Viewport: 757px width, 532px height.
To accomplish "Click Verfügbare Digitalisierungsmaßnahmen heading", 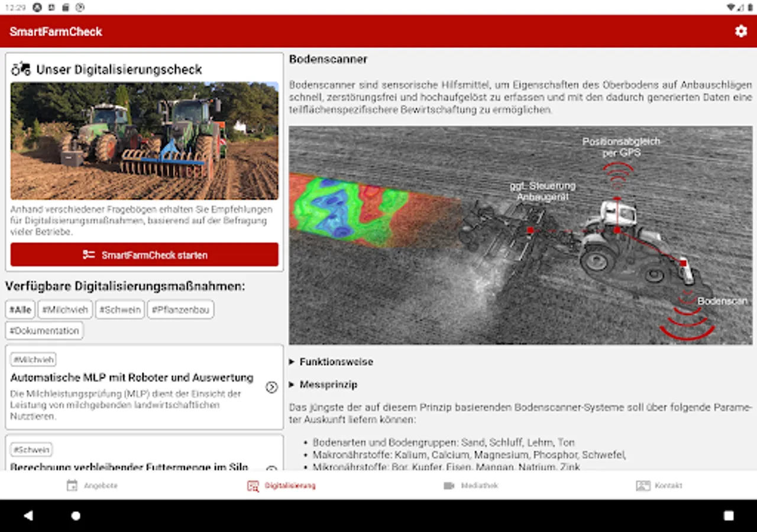I will click(125, 286).
